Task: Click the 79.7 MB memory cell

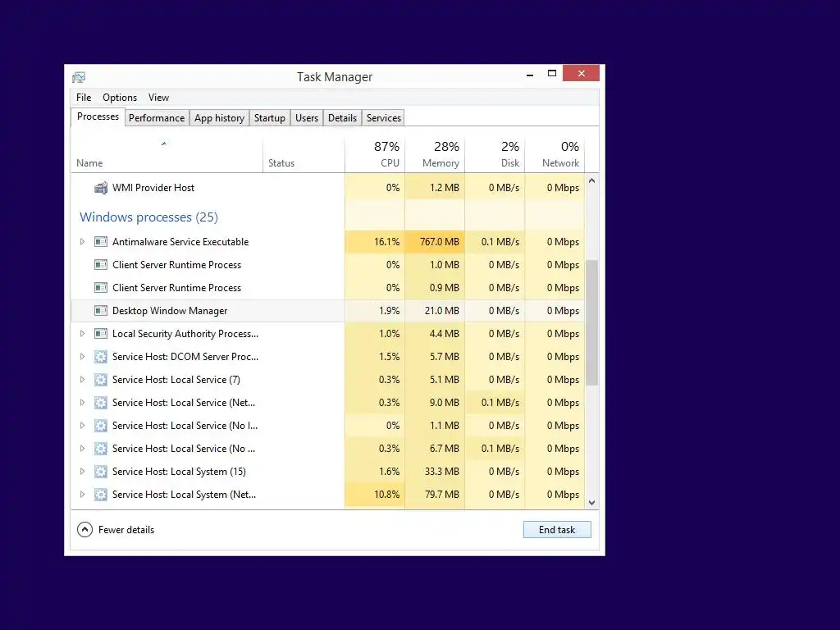Action: [x=435, y=495]
